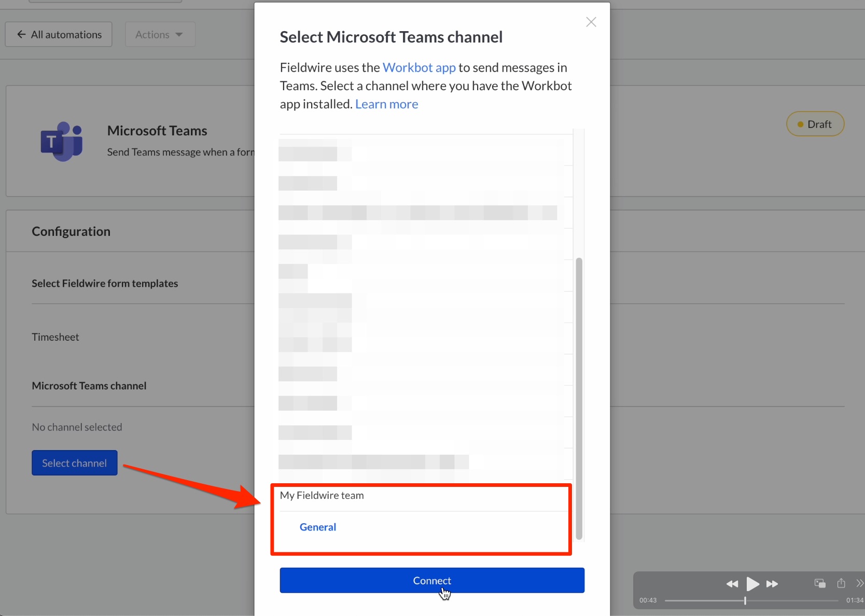Toggle picture-in-picture in the video controls

(820, 583)
